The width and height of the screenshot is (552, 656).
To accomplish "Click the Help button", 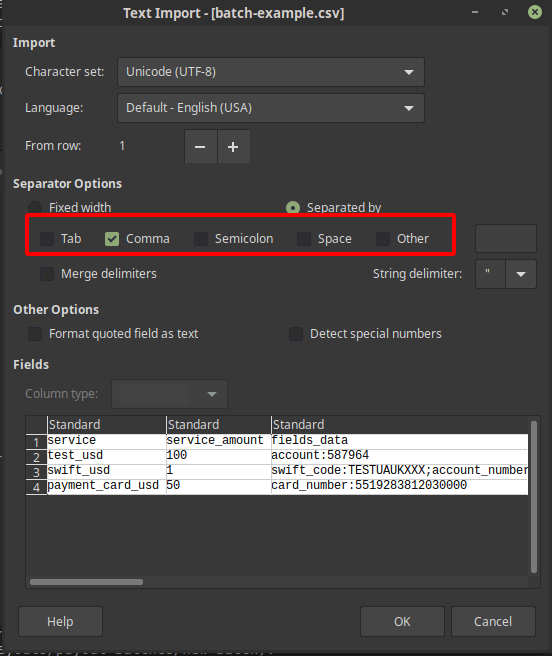I will pyautogui.click(x=61, y=622).
